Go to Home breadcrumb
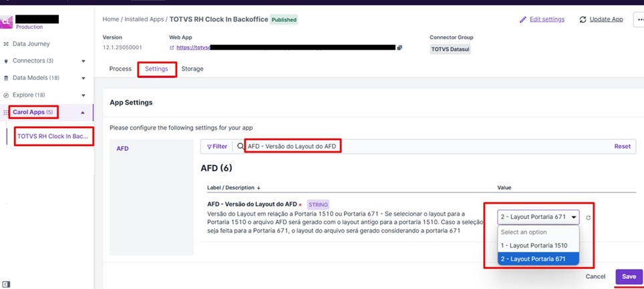The image size is (644, 289). point(110,19)
